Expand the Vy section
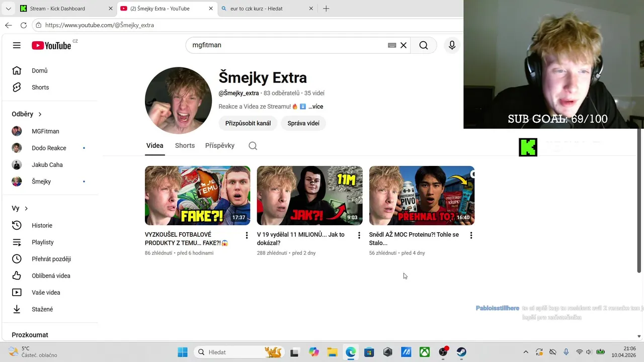 pyautogui.click(x=20, y=208)
